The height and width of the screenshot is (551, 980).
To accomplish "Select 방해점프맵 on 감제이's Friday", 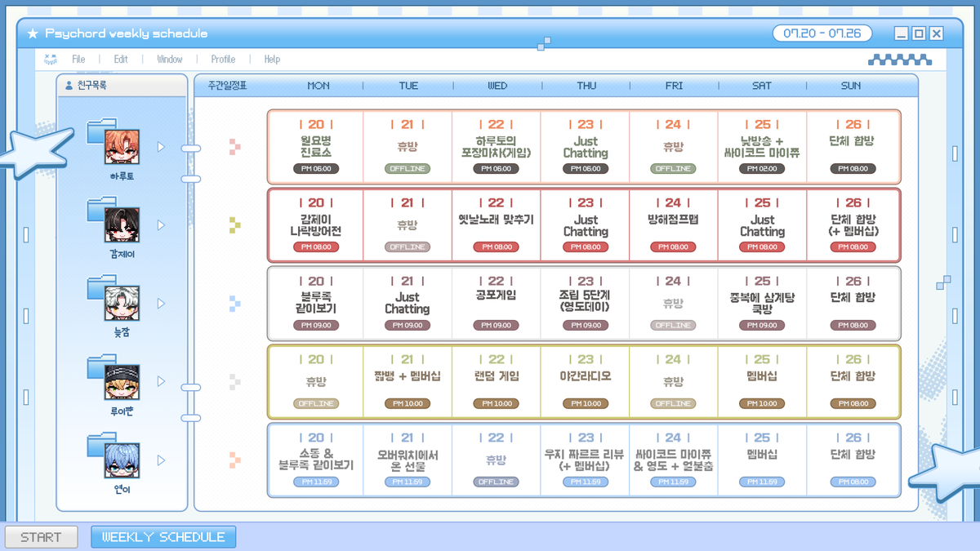I will [673, 220].
